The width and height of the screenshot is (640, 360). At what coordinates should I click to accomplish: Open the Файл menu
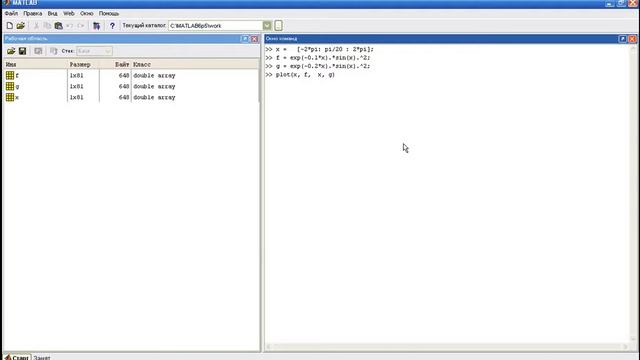pos(11,13)
